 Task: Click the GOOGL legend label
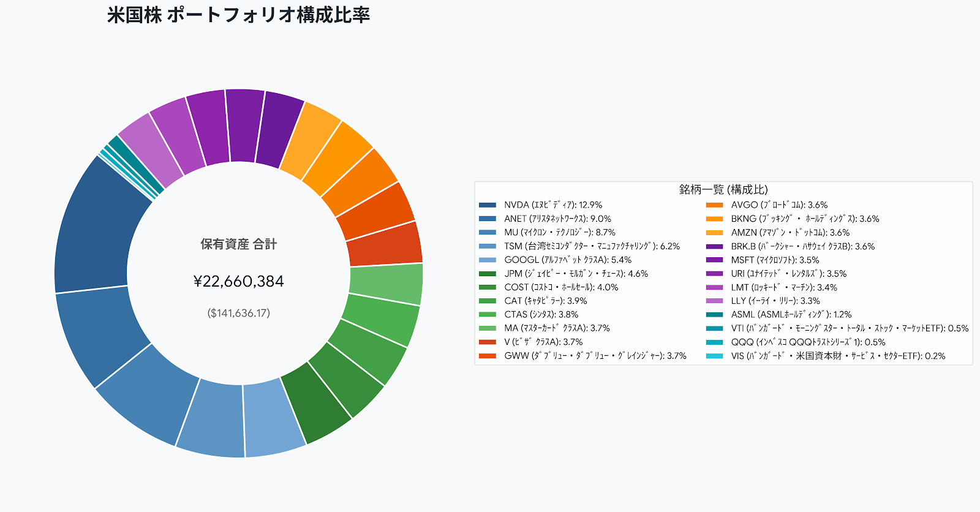click(x=568, y=260)
